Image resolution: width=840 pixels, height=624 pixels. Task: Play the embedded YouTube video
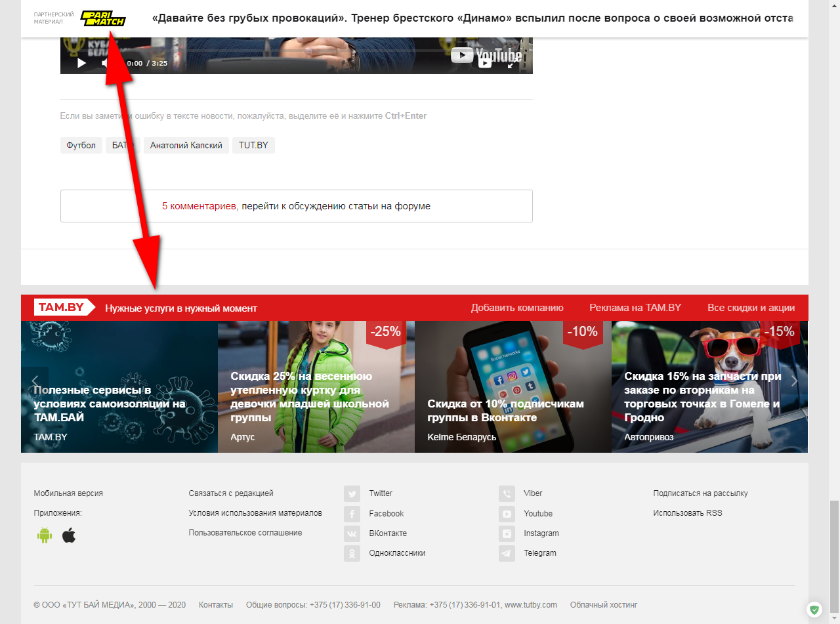pos(81,63)
